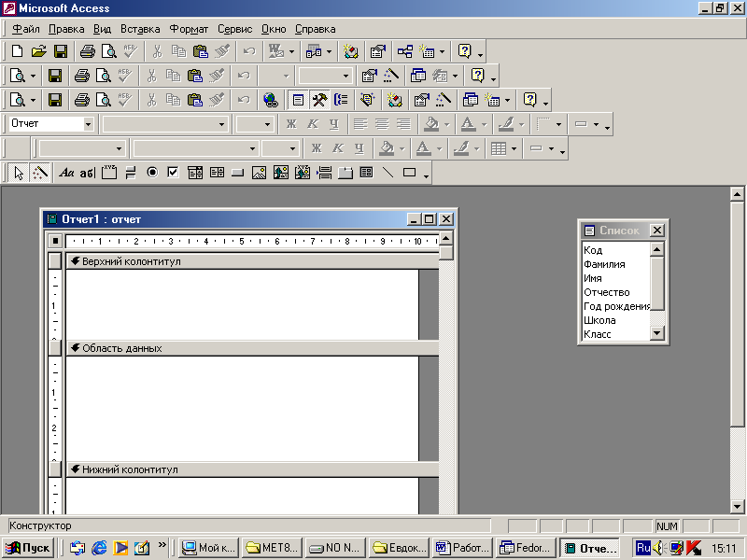The image size is (747, 560).
Task: Open the Sorting and Grouping tool
Action: (341, 100)
